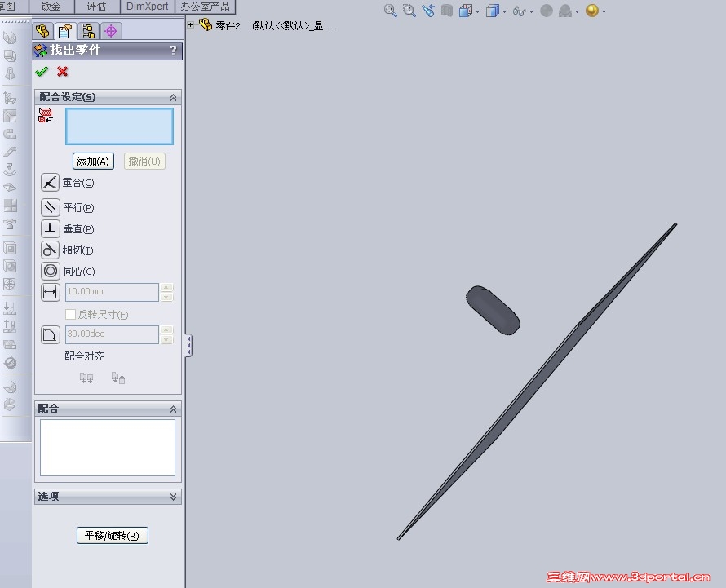Open the Apply Scene dropdown arrow

(577, 11)
